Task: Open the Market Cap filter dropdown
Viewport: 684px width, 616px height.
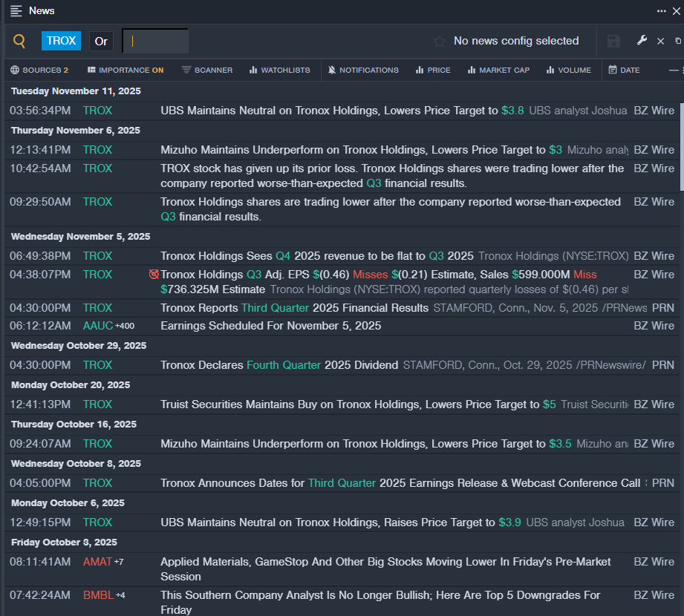Action: pyautogui.click(x=498, y=71)
